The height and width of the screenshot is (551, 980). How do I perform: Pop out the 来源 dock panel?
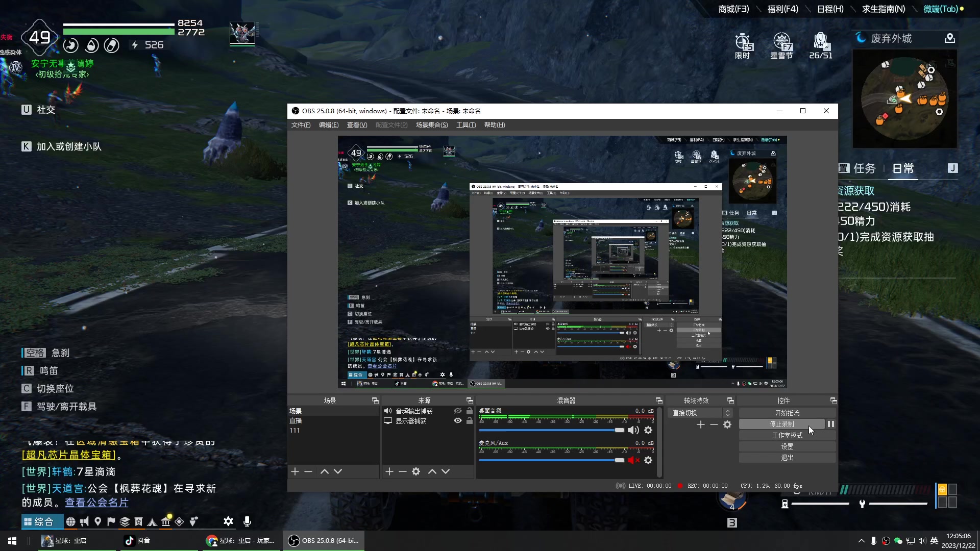pos(470,400)
